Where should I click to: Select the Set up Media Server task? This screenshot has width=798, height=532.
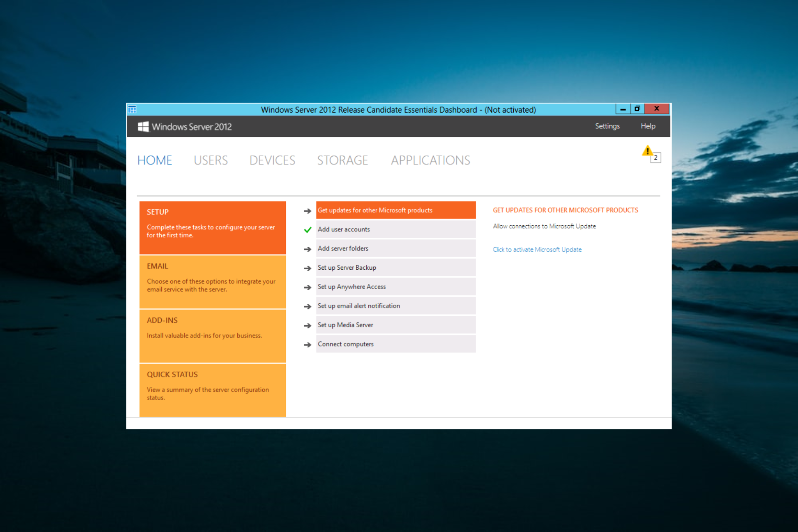click(x=396, y=325)
